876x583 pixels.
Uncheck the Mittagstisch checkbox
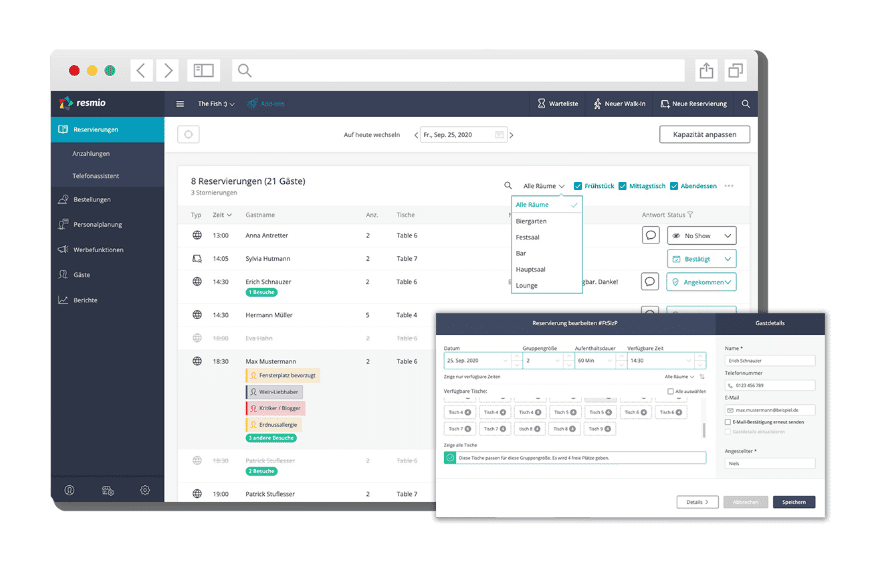pyautogui.click(x=622, y=186)
